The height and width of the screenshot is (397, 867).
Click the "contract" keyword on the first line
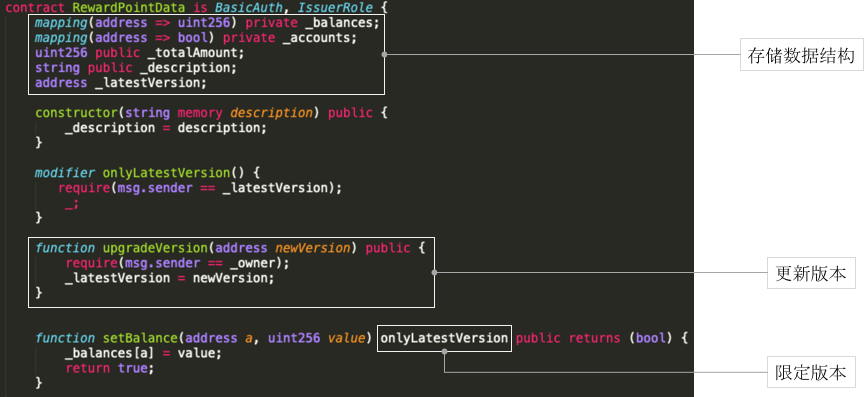35,8
